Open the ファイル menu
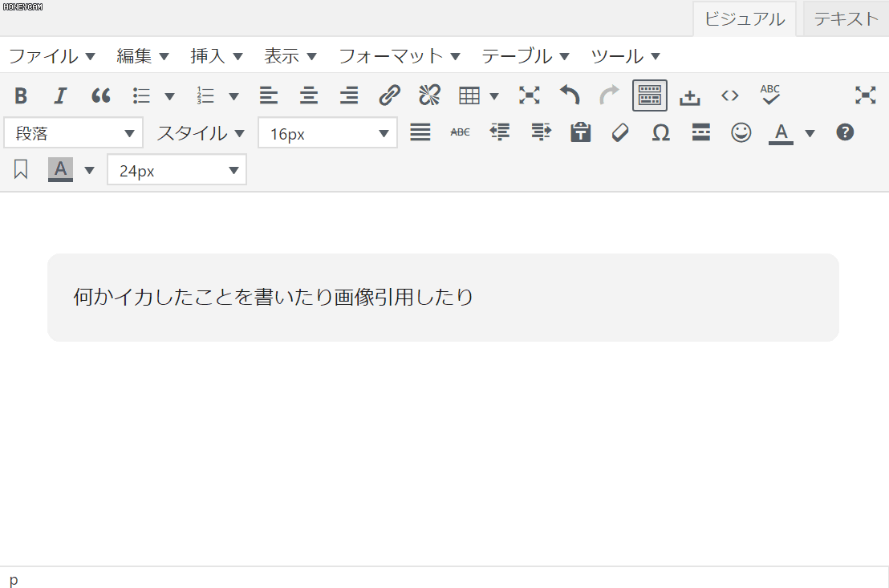Viewport: 889px width, 588px height. pos(51,55)
